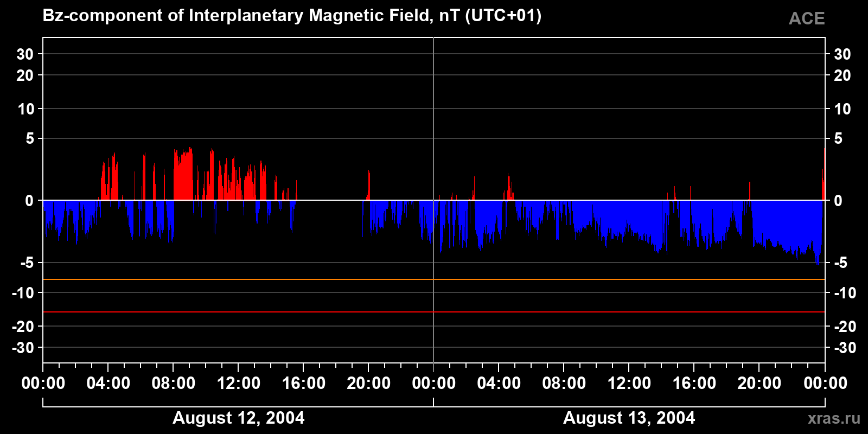Screen dimensions: 868x434
Task: Pick the 20:00 time label for August 12
Action: click(x=369, y=384)
